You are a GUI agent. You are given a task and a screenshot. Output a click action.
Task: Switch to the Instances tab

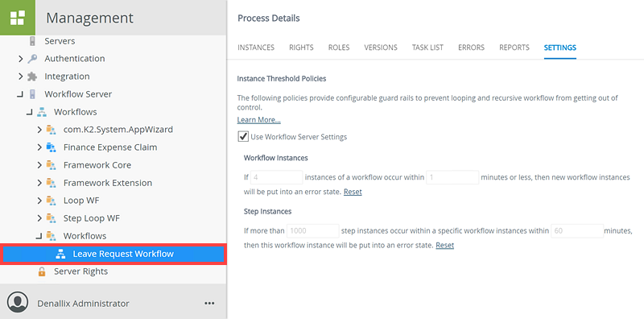[x=256, y=48]
